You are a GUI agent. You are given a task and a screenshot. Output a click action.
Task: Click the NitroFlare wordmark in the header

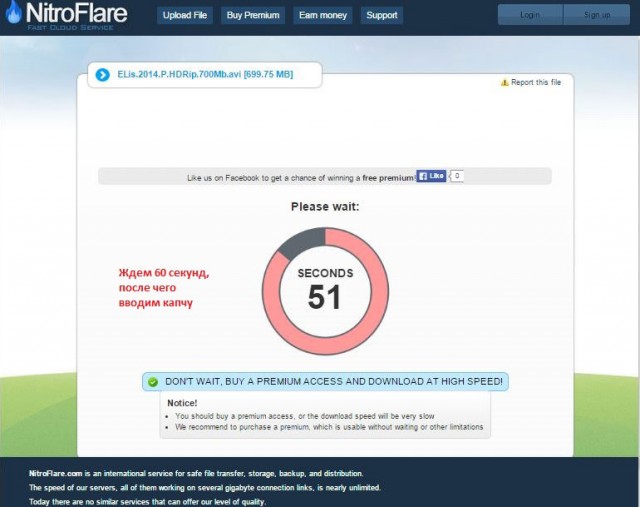[x=77, y=13]
